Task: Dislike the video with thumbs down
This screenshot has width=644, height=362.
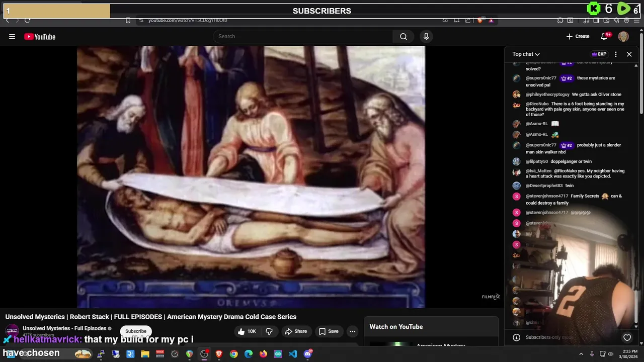Action: [269, 331]
